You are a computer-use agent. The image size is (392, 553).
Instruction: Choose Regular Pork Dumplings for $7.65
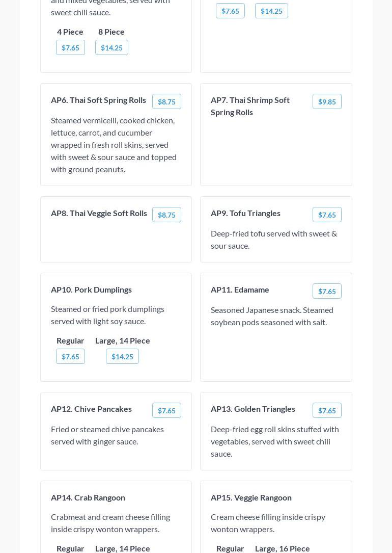coord(70,357)
